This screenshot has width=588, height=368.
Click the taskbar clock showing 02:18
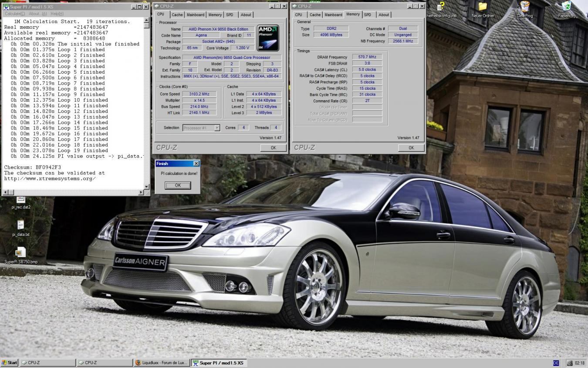(580, 363)
